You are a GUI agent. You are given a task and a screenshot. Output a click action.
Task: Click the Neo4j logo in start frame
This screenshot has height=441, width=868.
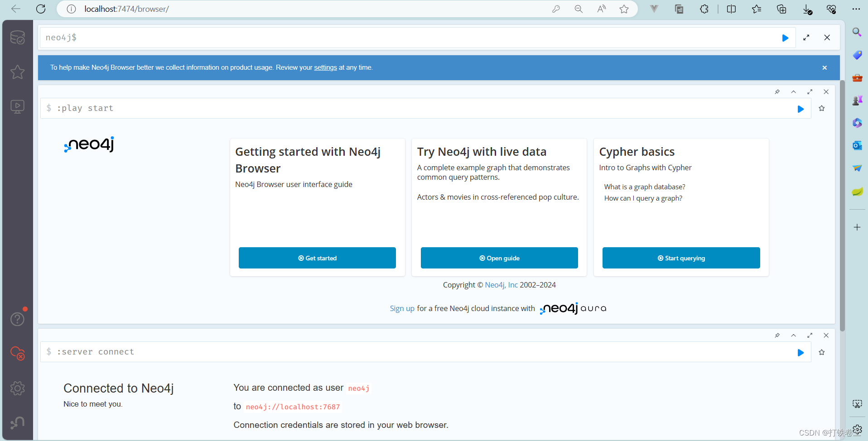(x=89, y=144)
